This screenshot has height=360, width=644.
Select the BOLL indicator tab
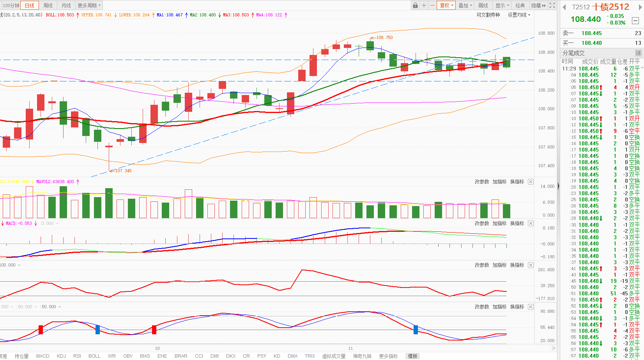94,356
